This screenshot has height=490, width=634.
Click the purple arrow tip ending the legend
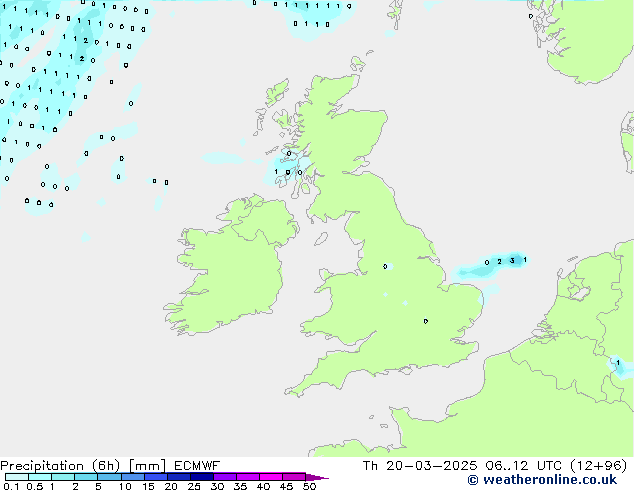pyautogui.click(x=317, y=477)
